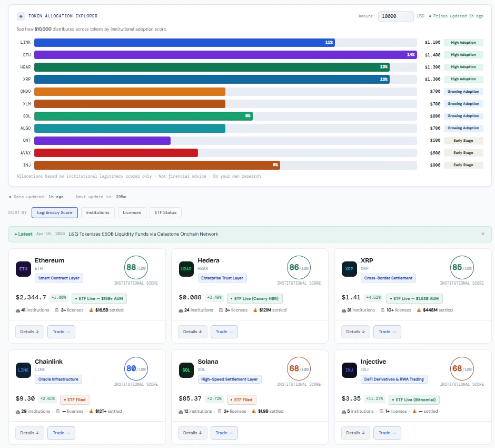Switch to the Institutions sort tab
This screenshot has width=495, height=448.
coord(98,212)
